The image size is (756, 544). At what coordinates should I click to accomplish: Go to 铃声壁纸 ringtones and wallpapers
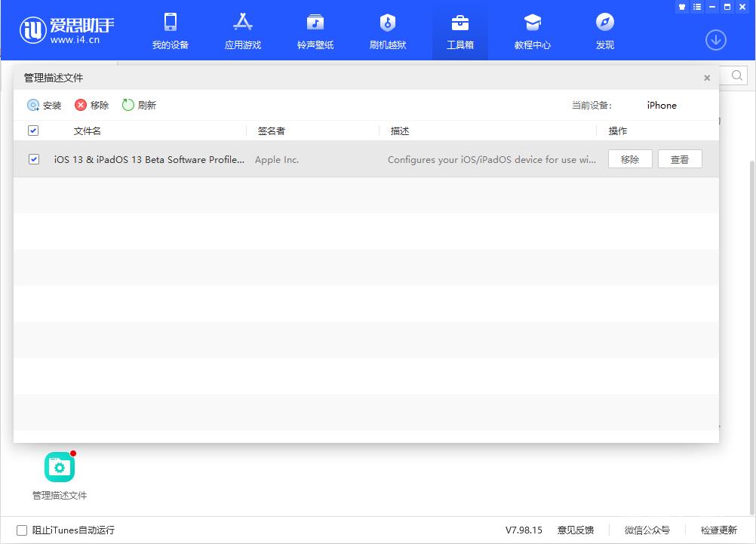pyautogui.click(x=315, y=32)
